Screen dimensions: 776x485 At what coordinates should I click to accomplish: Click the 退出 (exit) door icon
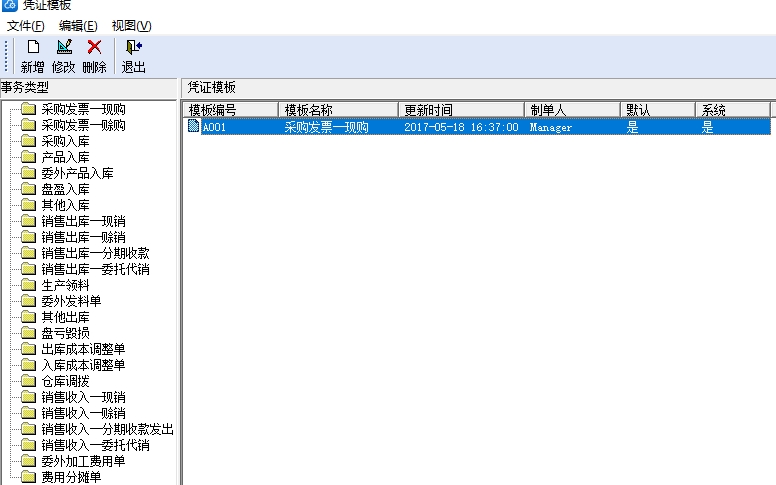click(x=134, y=48)
